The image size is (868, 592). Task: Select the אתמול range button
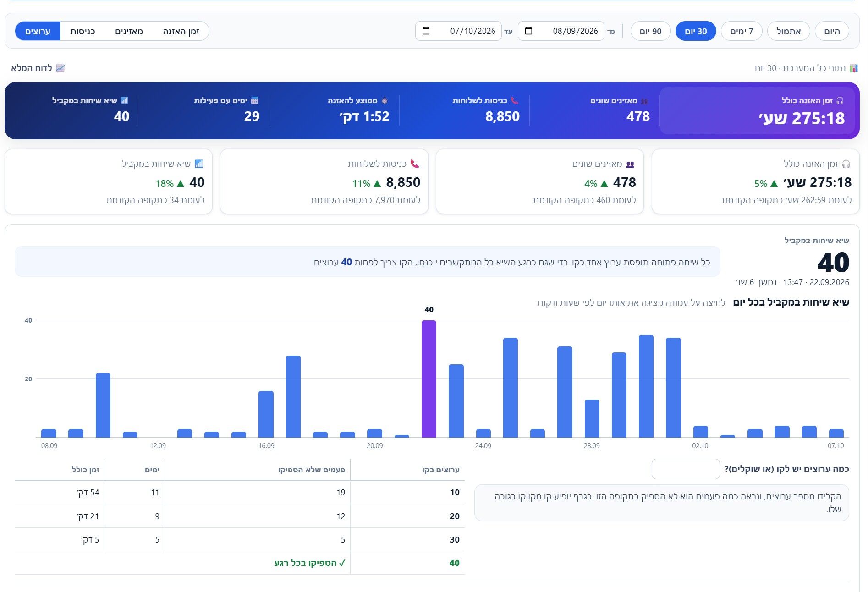(788, 31)
